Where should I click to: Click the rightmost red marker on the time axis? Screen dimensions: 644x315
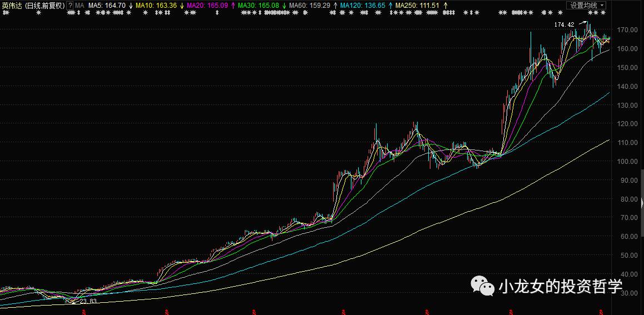pyautogui.click(x=600, y=312)
